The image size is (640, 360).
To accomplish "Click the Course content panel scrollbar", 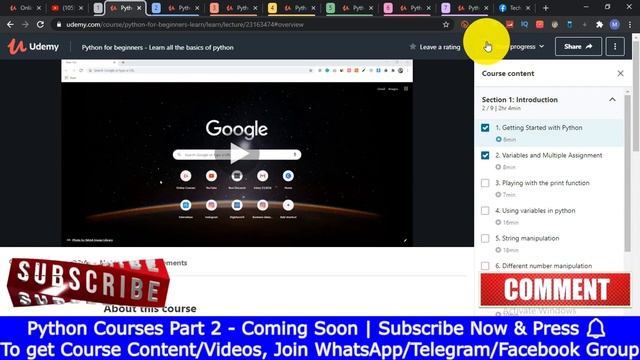I will click(627, 173).
